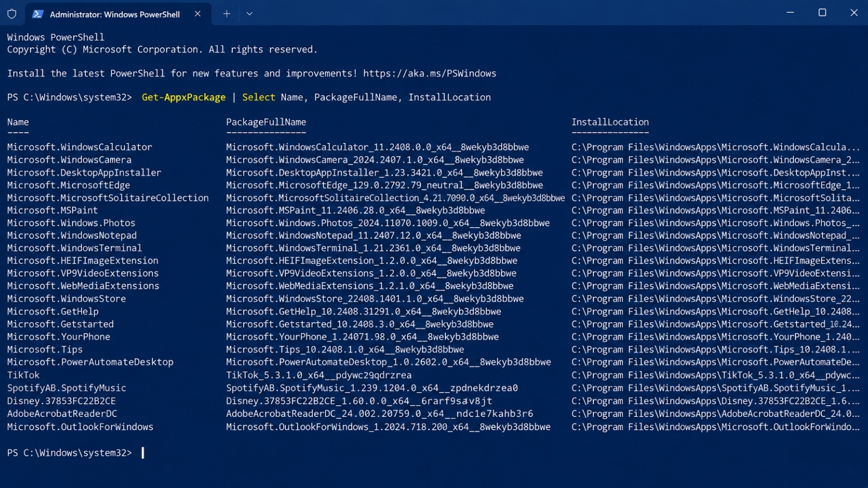The image size is (868, 488).
Task: Click Microsoft.MSPaint in the Name column
Action: point(53,210)
